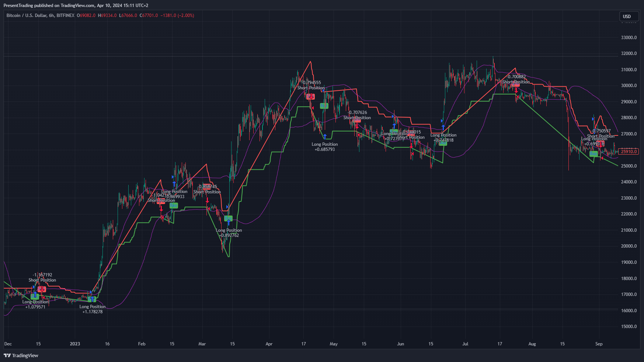Click the Feb label on time axis

[142, 344]
